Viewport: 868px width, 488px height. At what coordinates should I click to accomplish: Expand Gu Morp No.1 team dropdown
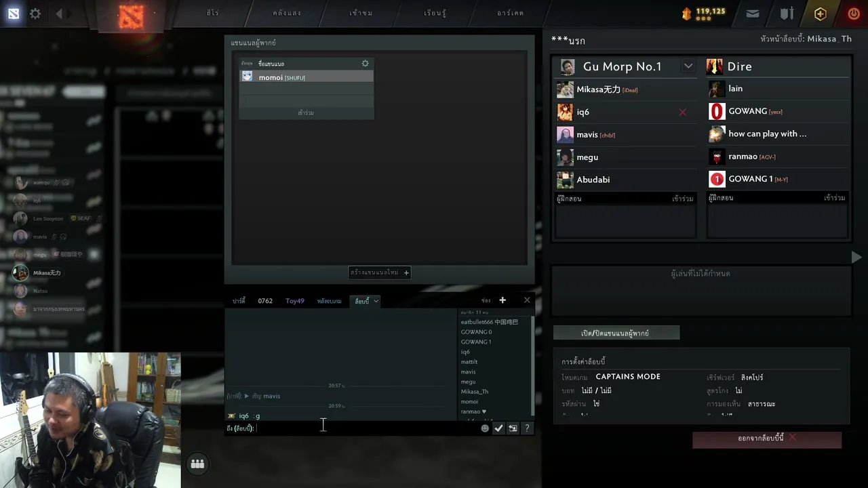[688, 66]
